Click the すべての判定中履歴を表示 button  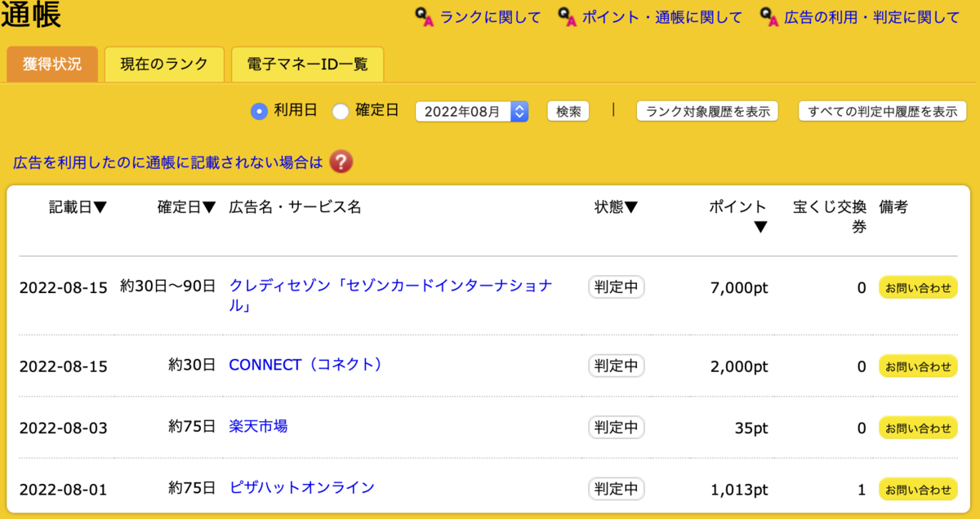pos(882,112)
